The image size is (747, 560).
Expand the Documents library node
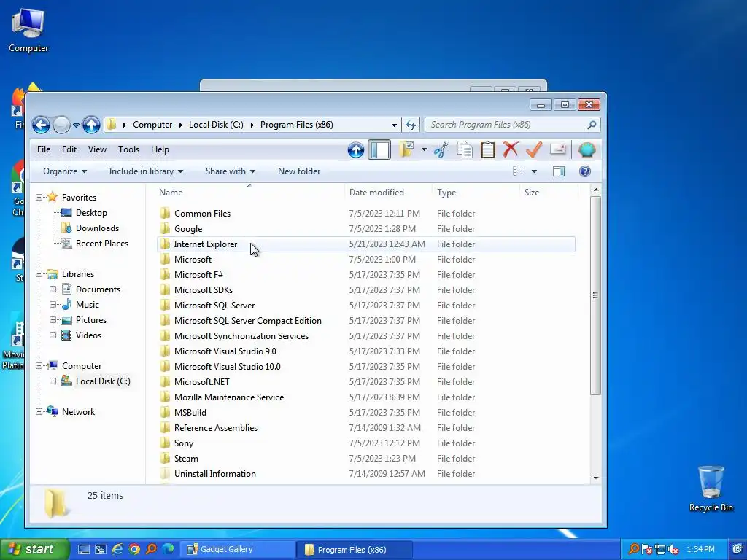53,289
